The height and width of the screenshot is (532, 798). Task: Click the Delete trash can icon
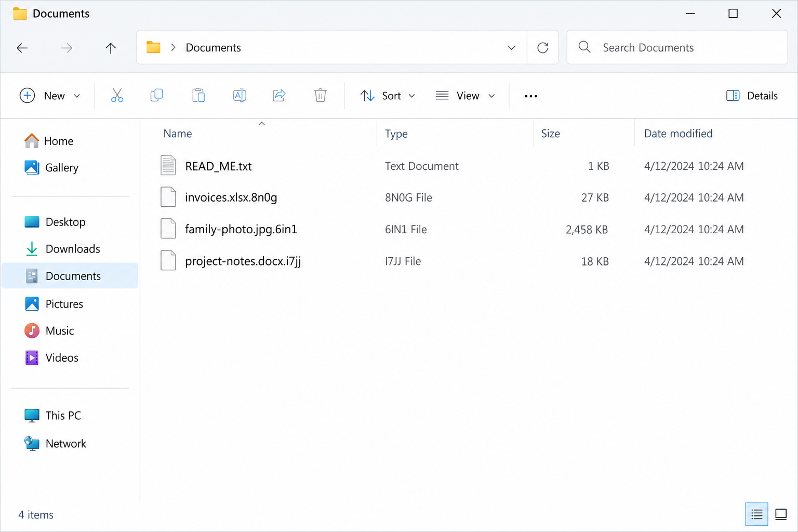pyautogui.click(x=321, y=96)
